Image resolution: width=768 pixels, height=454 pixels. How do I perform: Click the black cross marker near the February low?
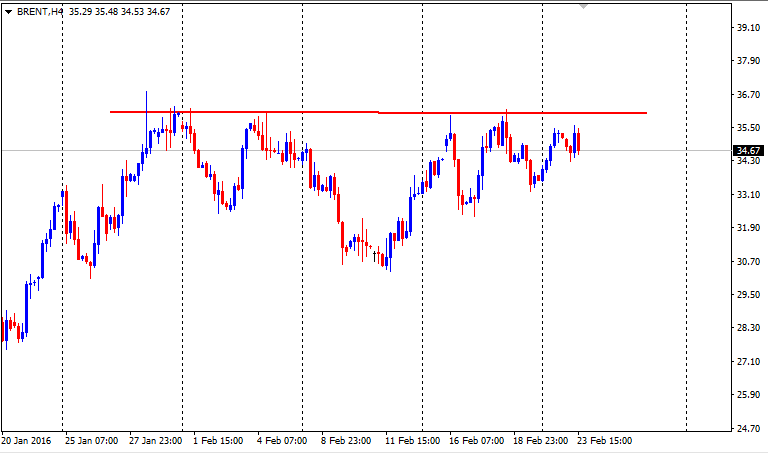pos(375,255)
